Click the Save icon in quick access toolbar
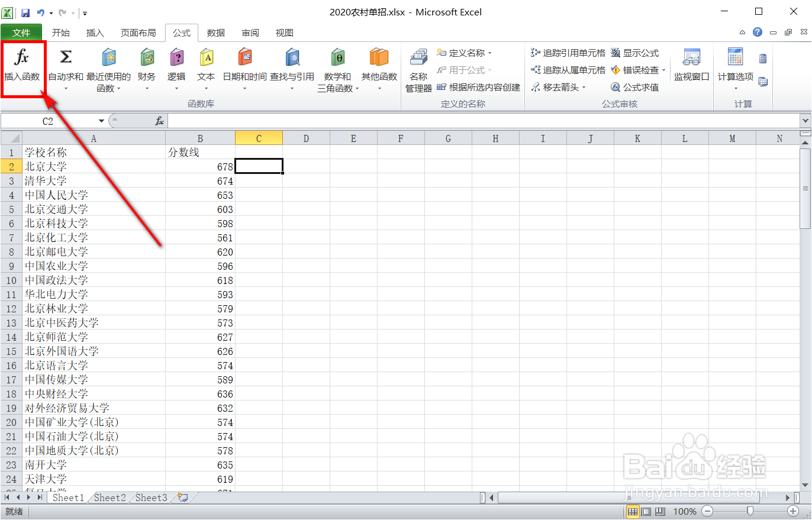The image size is (812, 520). click(25, 12)
